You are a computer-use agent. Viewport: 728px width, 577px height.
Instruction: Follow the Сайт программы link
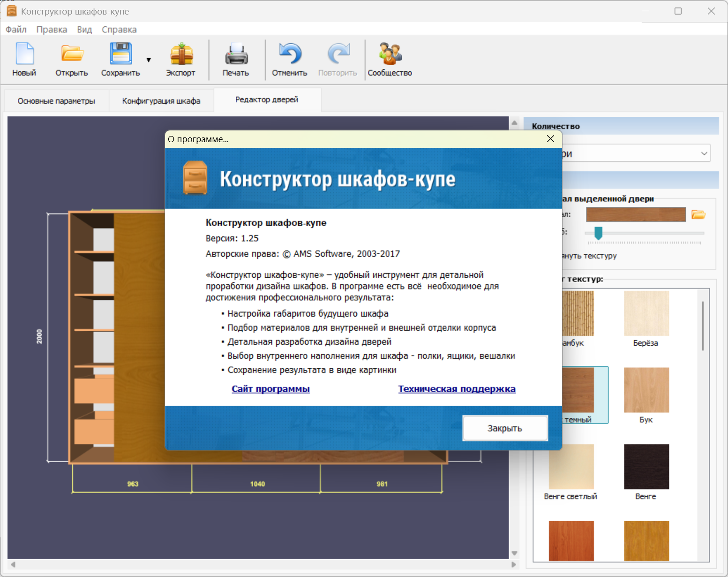(270, 389)
